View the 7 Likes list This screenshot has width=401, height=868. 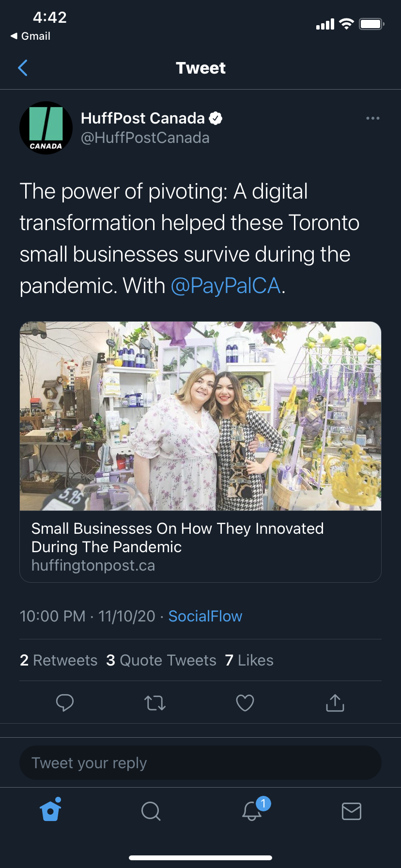click(249, 660)
